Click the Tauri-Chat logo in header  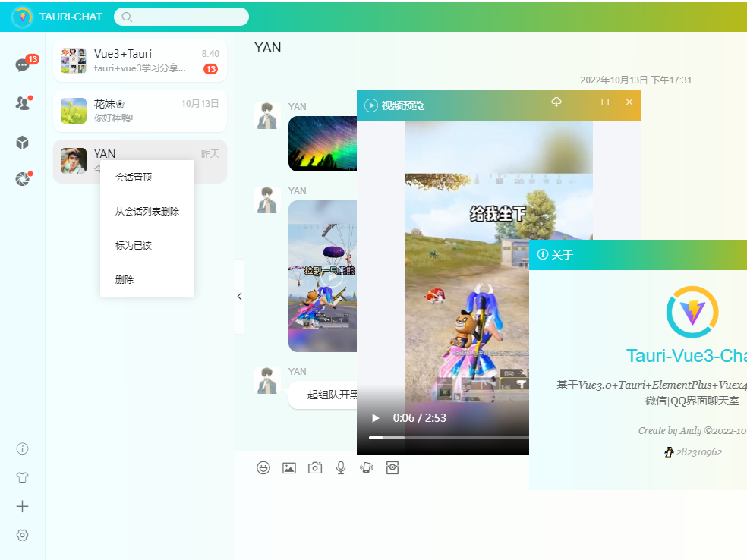[x=22, y=17]
